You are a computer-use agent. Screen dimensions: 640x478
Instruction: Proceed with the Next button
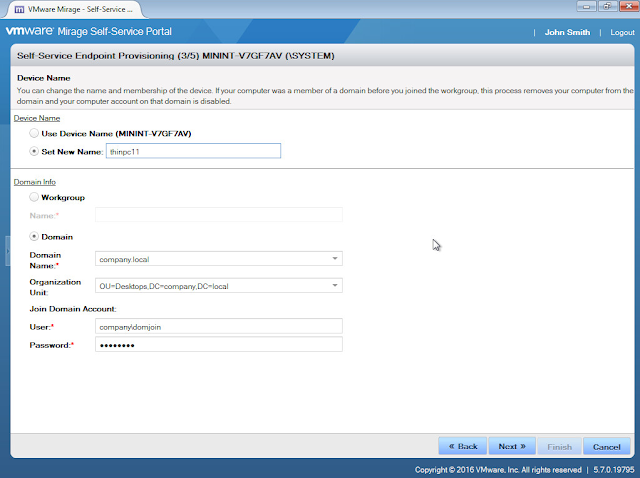[511, 446]
